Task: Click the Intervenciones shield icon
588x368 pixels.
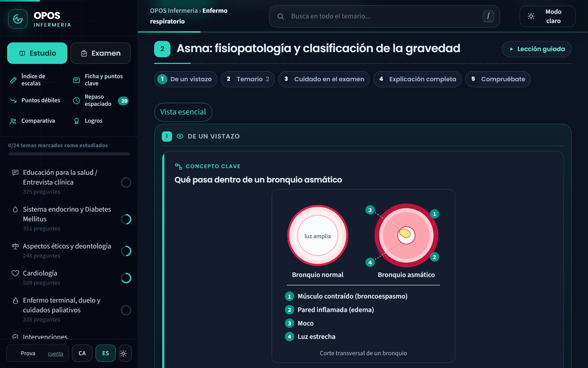Action: tap(15, 337)
